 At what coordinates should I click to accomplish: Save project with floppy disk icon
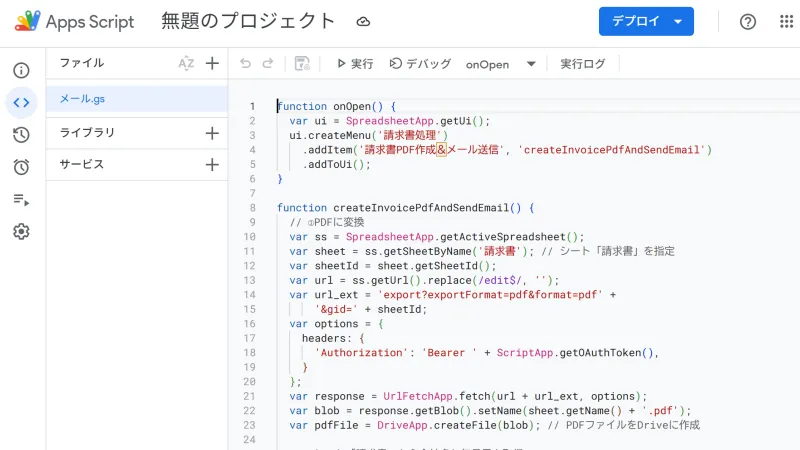302,63
